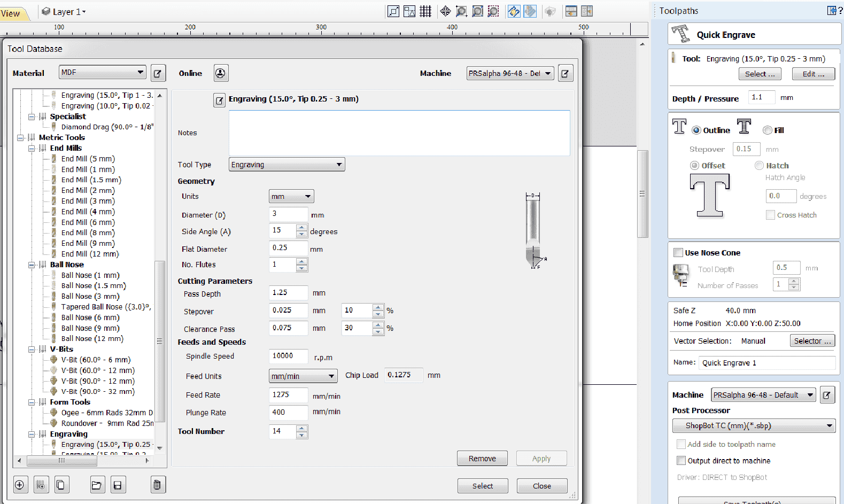Click the tile windows horizontally icon
844x504 pixels.
(x=571, y=11)
